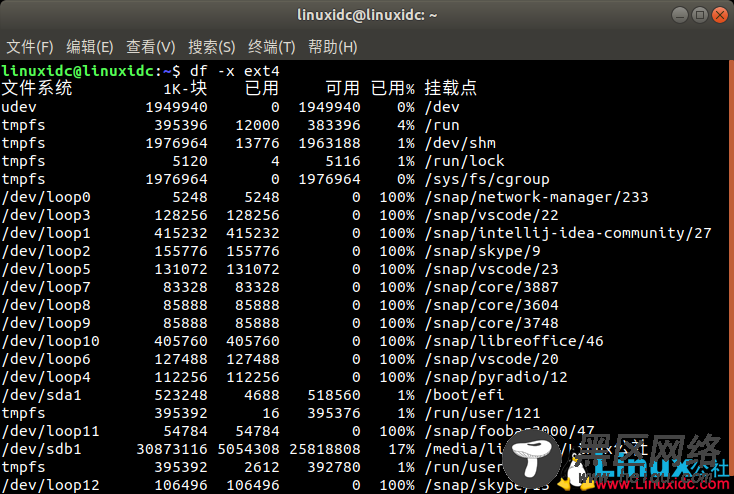Click the '/dev/loop1' entry
Viewport: 734px width, 494px height.
46,233
